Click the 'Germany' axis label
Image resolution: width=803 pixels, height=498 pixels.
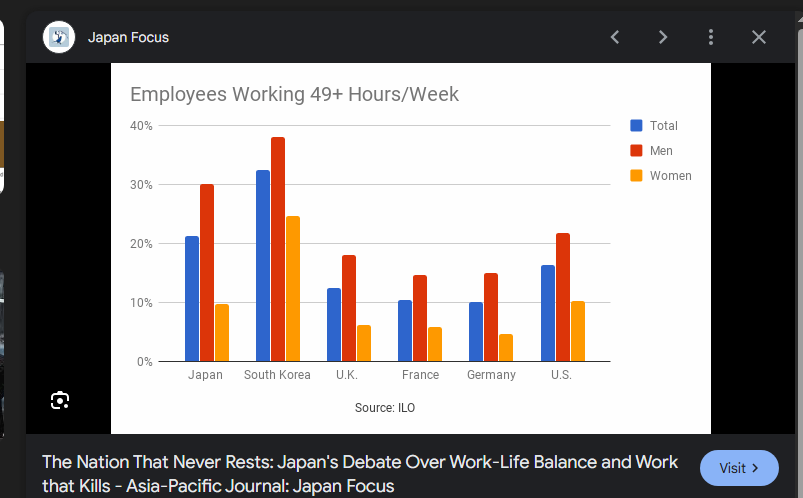[491, 375]
